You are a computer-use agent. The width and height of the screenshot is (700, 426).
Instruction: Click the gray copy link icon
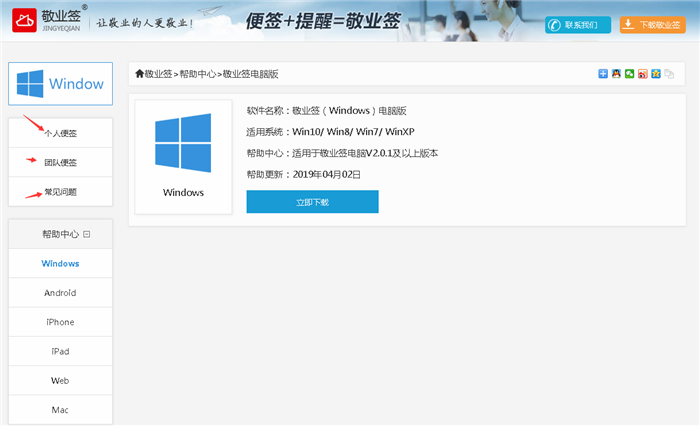point(669,74)
